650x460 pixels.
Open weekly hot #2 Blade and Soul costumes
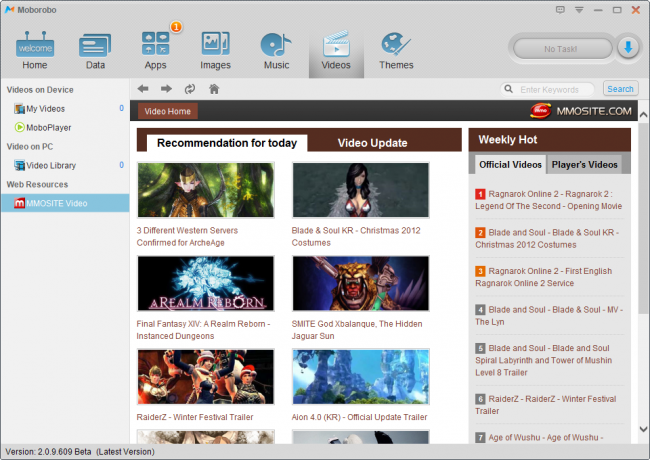tap(547, 238)
